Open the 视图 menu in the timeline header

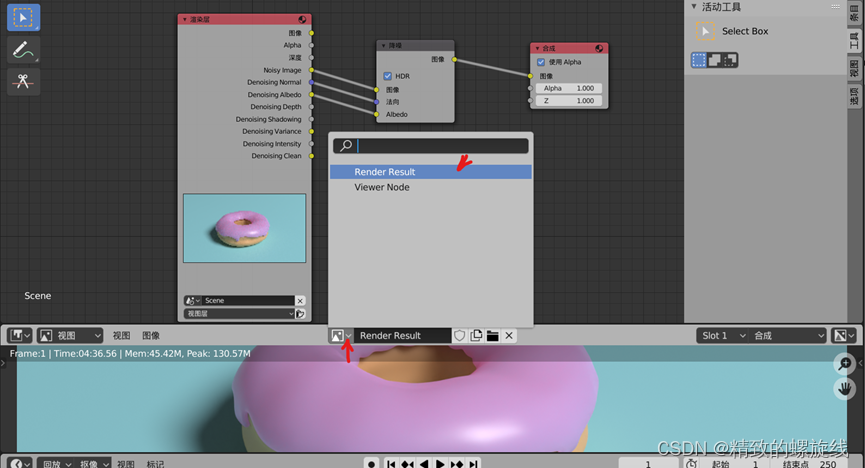tap(125, 464)
